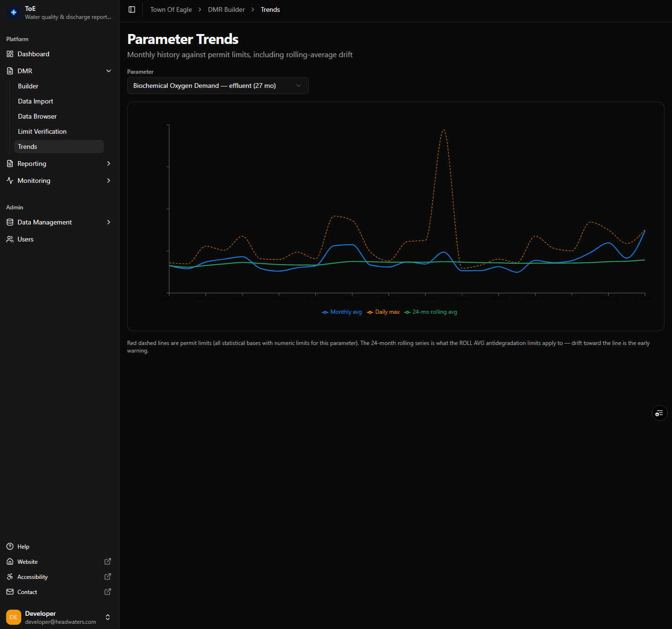Viewport: 672px width, 629px height.
Task: Click the Help question mark icon
Action: (10, 546)
